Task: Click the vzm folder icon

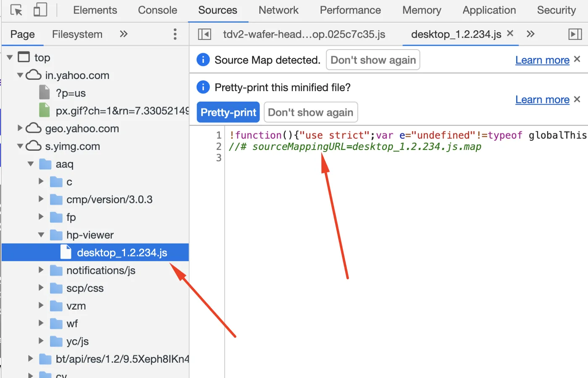Action: tap(56, 306)
